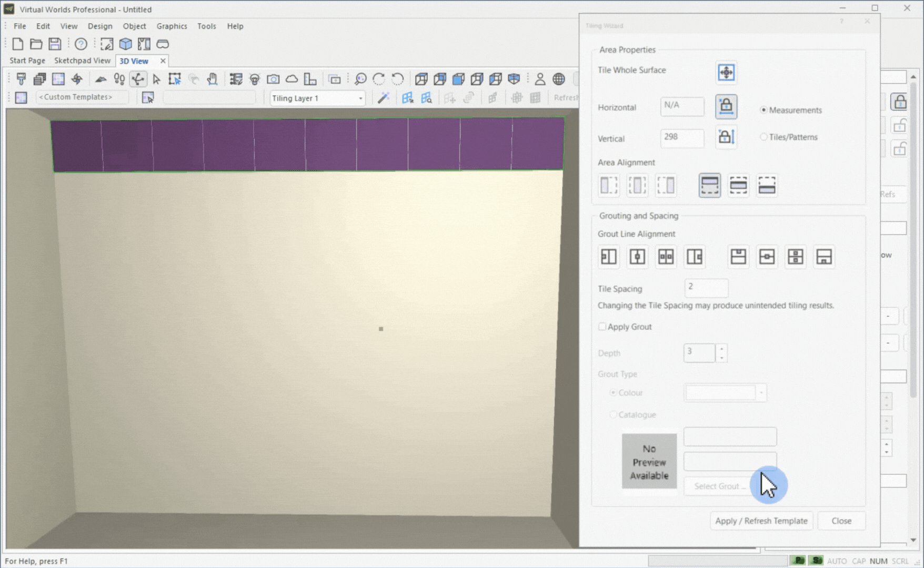The height and width of the screenshot is (568, 924).
Task: Click the person walkthrough icon
Action: tap(540, 79)
